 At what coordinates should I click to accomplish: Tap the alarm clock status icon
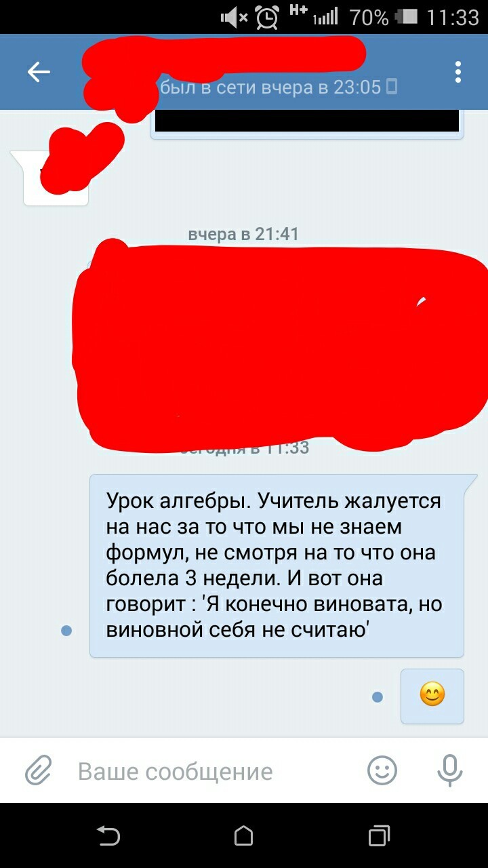pyautogui.click(x=267, y=17)
